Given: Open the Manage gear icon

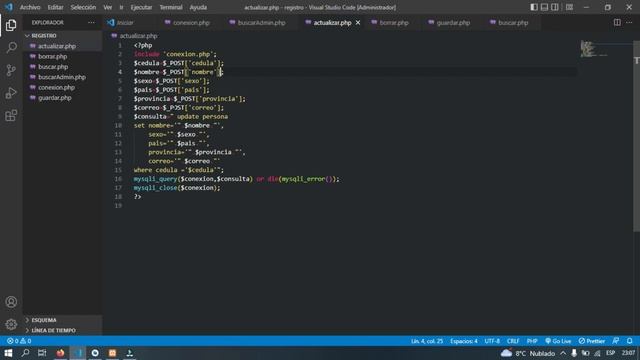Looking at the screenshot, I should click(x=11, y=324).
